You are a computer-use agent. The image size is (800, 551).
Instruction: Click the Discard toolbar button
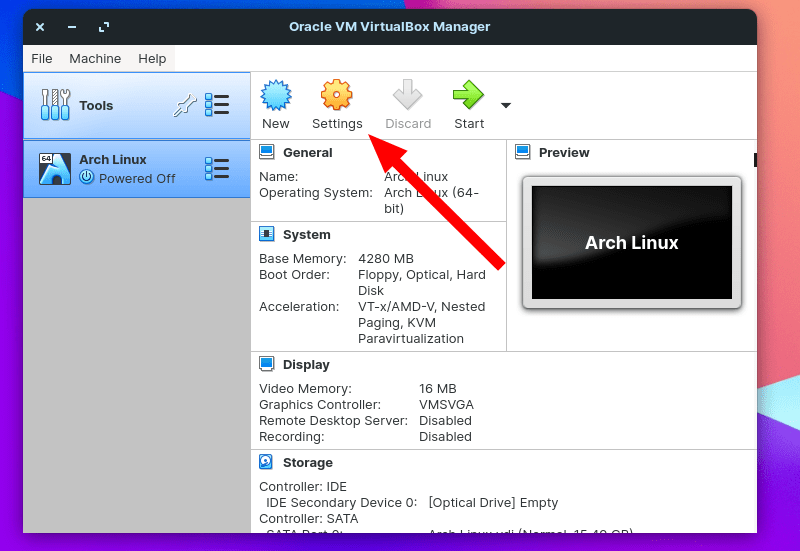tap(407, 106)
